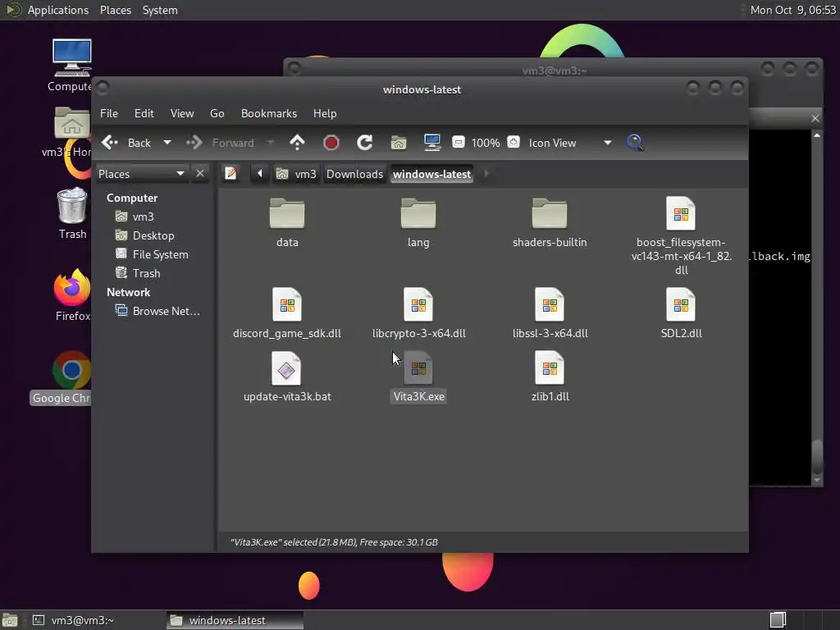Open Desktop in the sidebar
The width and height of the screenshot is (840, 630).
[x=153, y=235]
